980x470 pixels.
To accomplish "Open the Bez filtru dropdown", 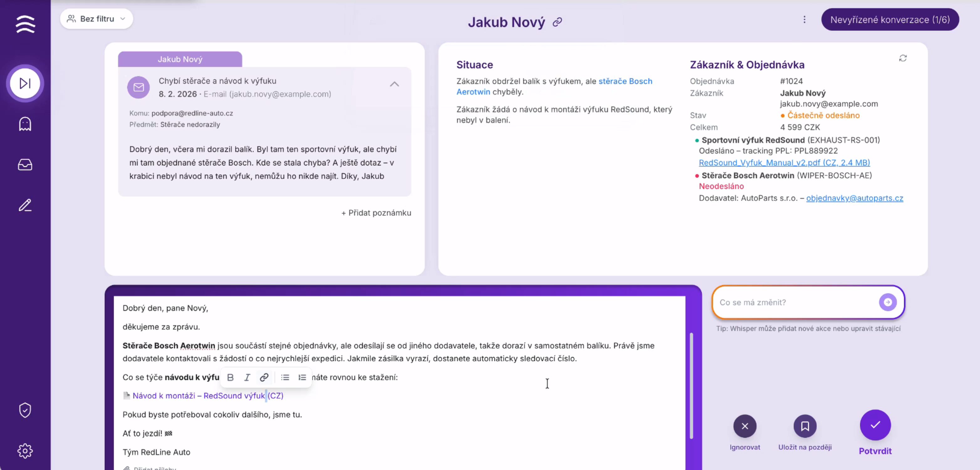I will (96, 19).
